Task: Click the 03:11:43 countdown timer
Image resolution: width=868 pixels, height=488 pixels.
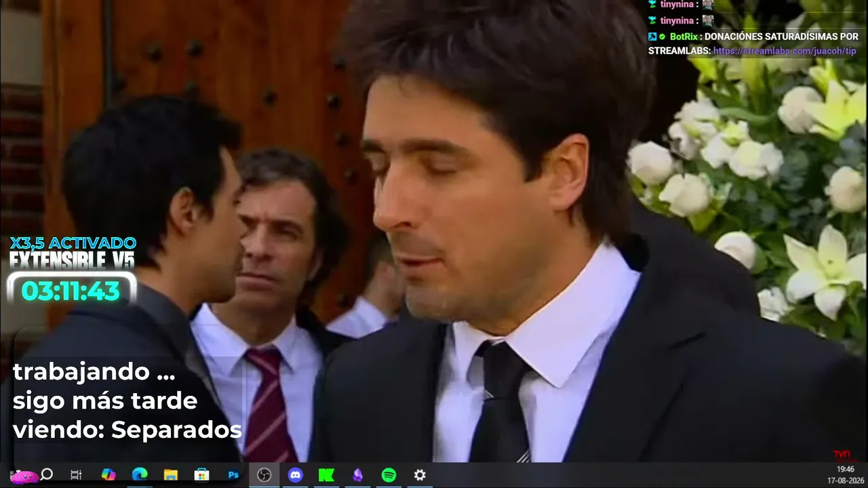Action: [x=71, y=291]
